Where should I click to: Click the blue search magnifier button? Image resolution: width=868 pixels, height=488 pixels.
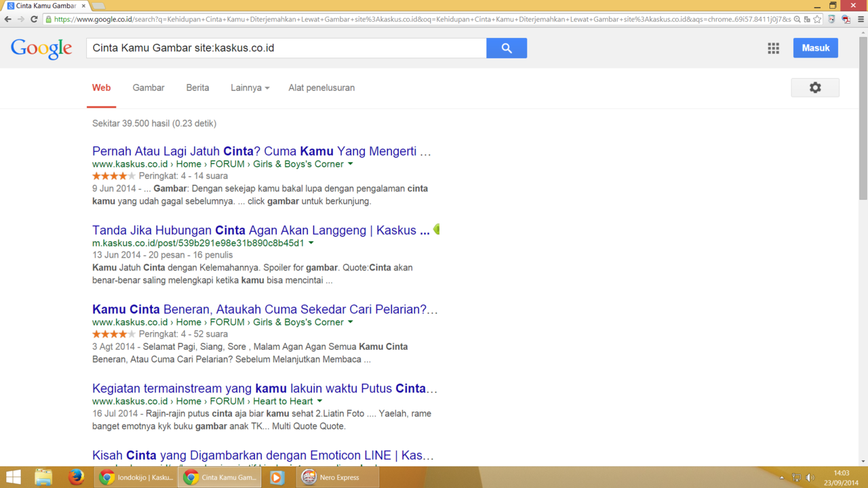pos(507,48)
